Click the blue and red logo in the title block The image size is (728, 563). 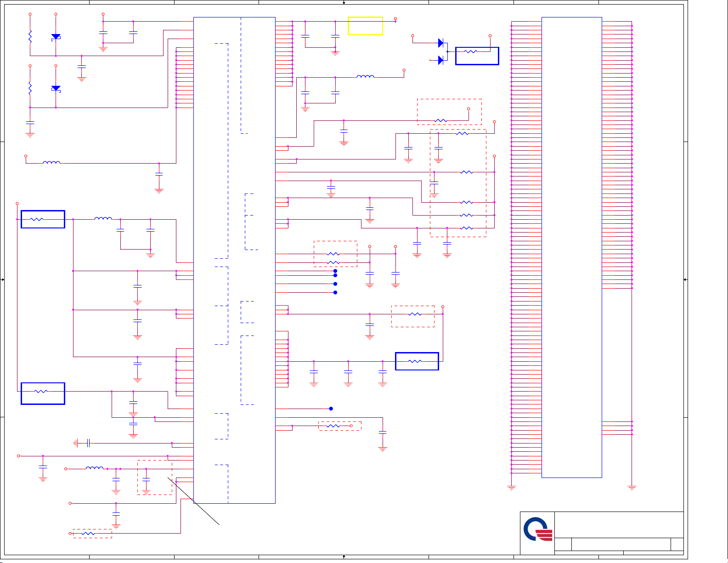pyautogui.click(x=537, y=529)
